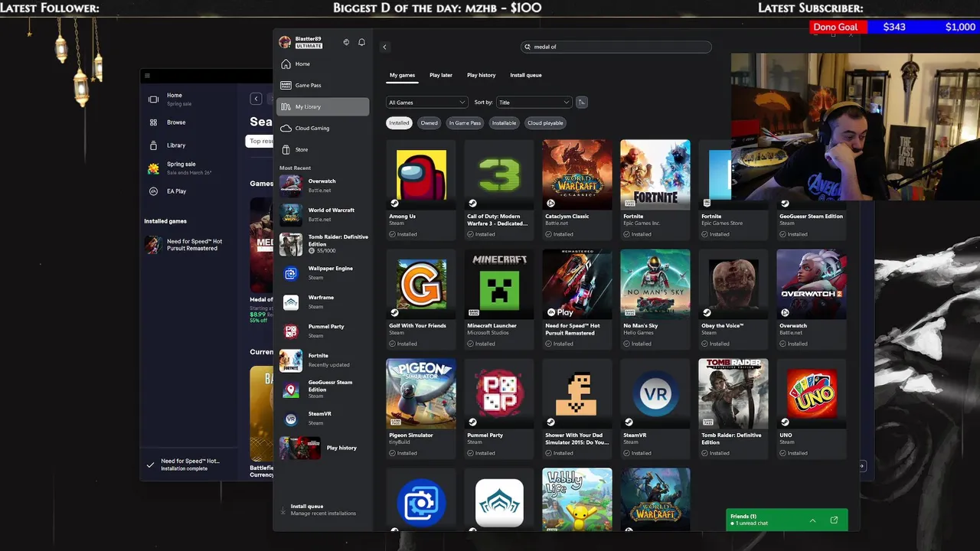
Task: Pop out the Friends chat window
Action: pos(834,520)
